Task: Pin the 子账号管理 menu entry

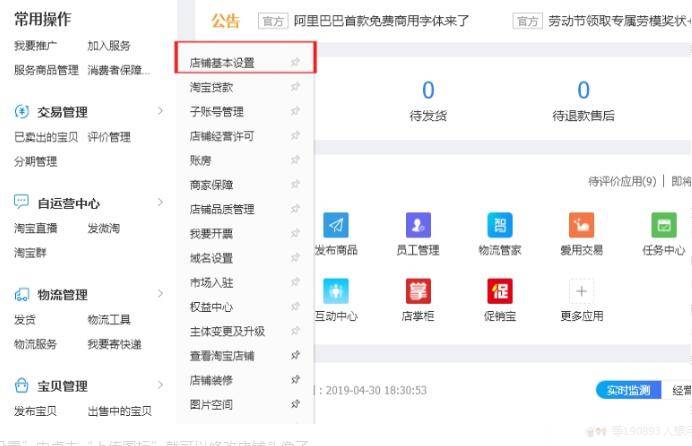Action: (295, 111)
